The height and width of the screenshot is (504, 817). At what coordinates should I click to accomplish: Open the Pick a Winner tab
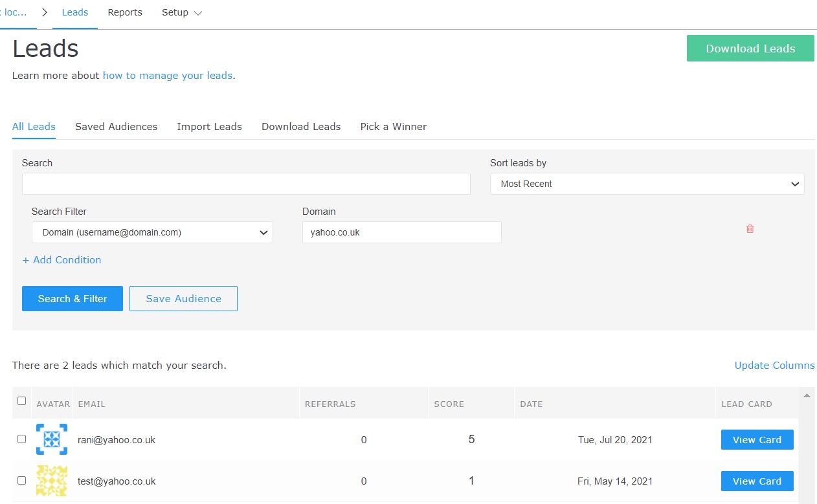point(393,127)
